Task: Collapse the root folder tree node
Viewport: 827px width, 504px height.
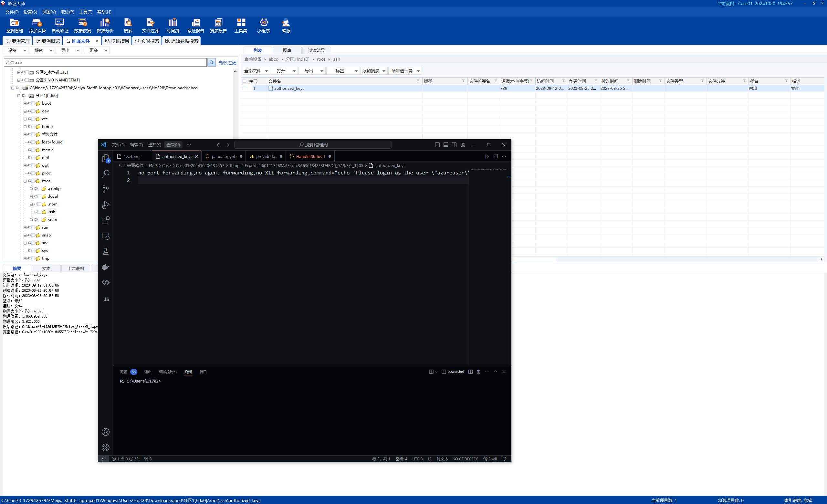Action: [25, 181]
